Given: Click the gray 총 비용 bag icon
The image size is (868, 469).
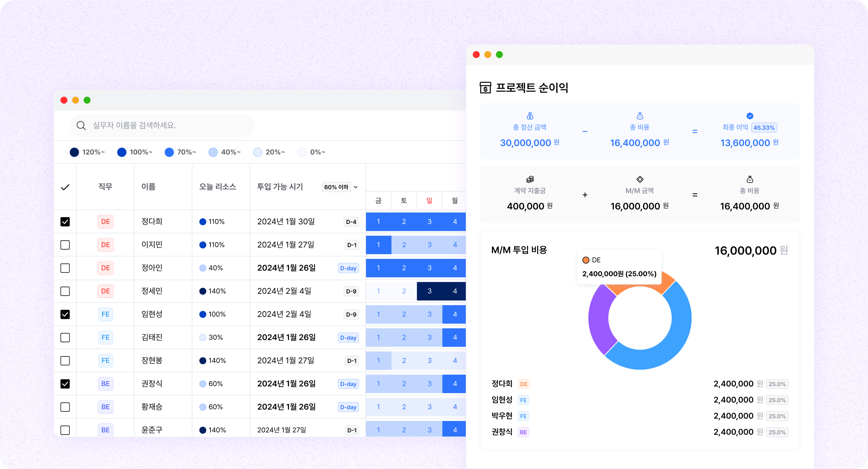Looking at the screenshot, I should pyautogui.click(x=750, y=179).
